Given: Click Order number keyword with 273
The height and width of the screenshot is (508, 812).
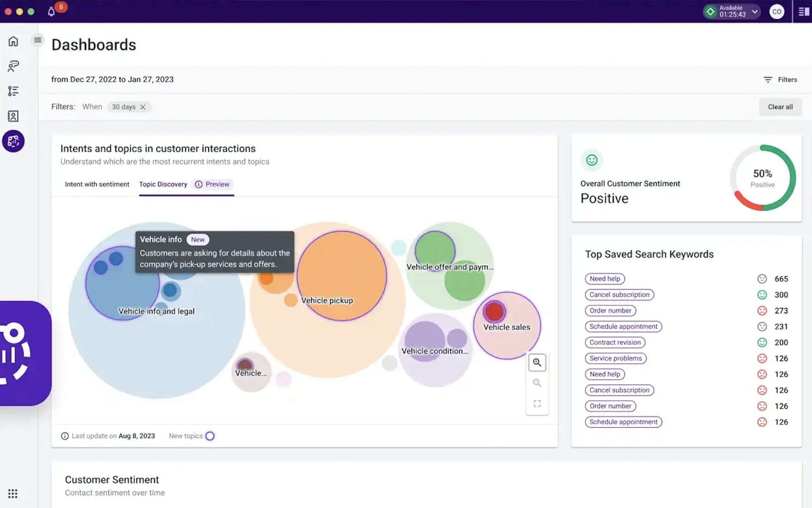Looking at the screenshot, I should point(610,310).
